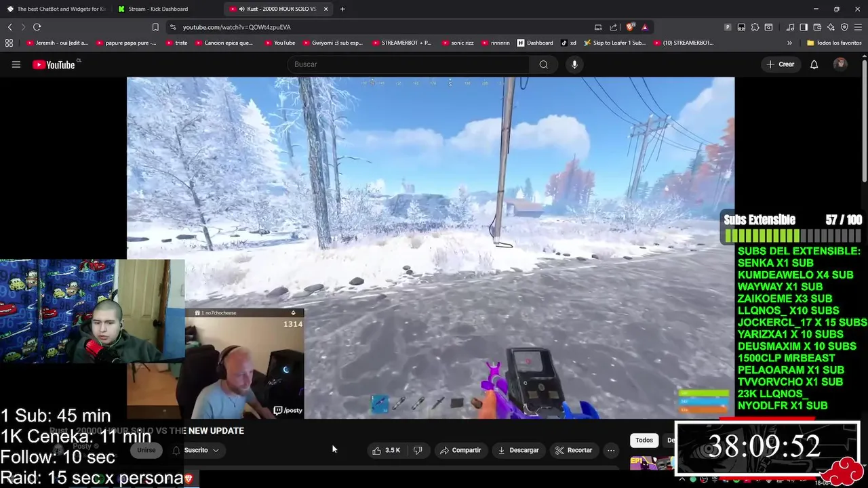Click the Crear button
This screenshot has height=488, width=868.
[781, 64]
